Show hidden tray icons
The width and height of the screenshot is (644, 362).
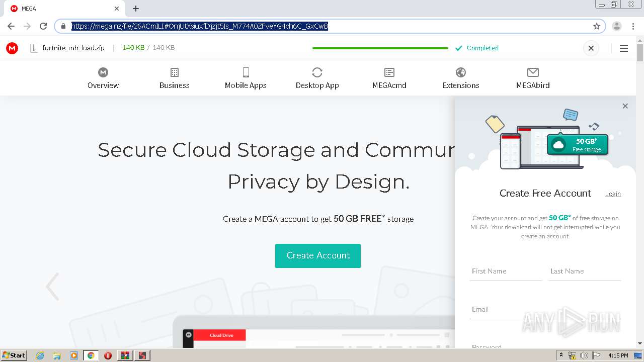pyautogui.click(x=561, y=355)
